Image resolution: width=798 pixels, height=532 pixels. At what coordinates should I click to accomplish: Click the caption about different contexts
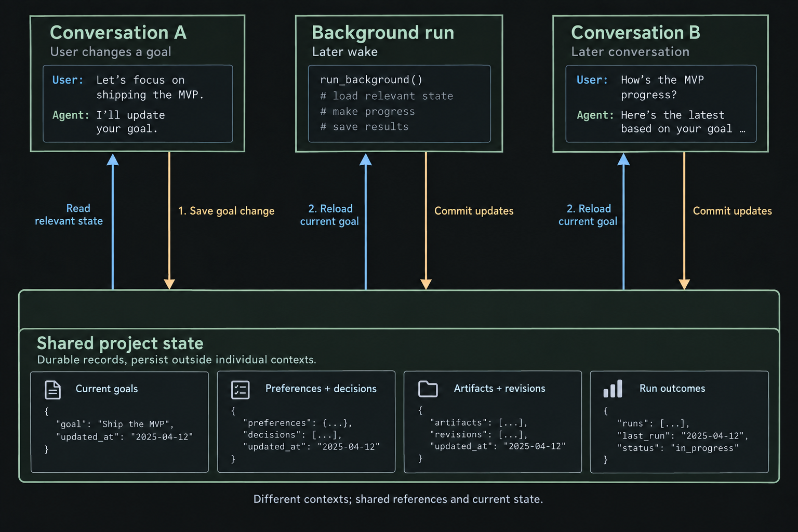398,499
